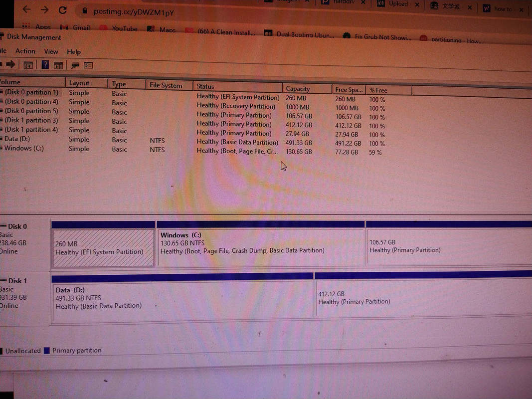Sort by the Type column header

click(127, 84)
